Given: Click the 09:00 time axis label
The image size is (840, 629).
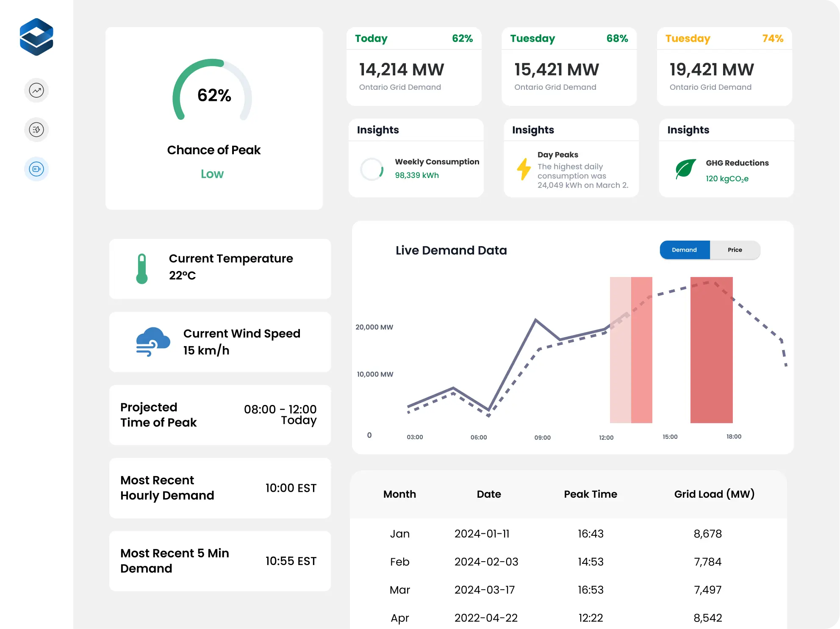Looking at the screenshot, I should click(543, 438).
